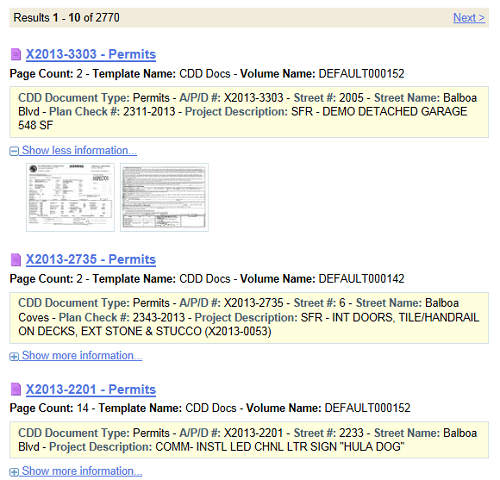Click the INT DOORS, TILE/HANDRAIL description box
This screenshot has height=480, width=500.
pyautogui.click(x=249, y=318)
